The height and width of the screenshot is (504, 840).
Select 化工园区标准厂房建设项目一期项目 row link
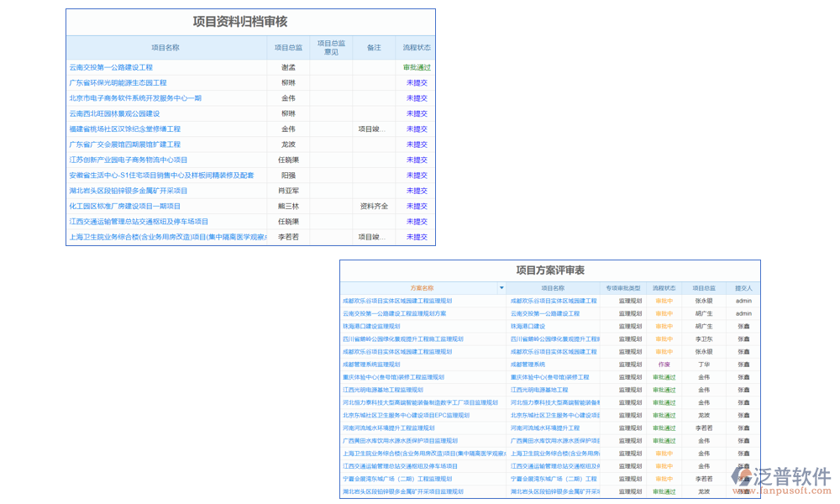tap(124, 206)
